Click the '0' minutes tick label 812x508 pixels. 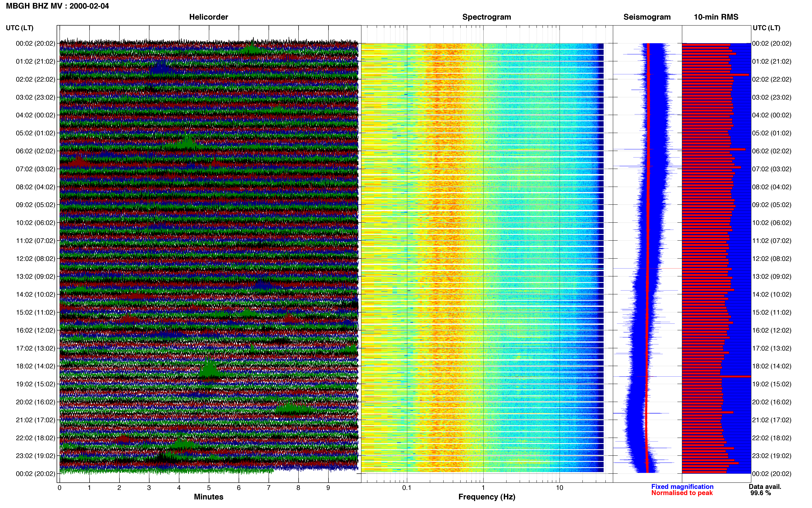[x=59, y=488]
